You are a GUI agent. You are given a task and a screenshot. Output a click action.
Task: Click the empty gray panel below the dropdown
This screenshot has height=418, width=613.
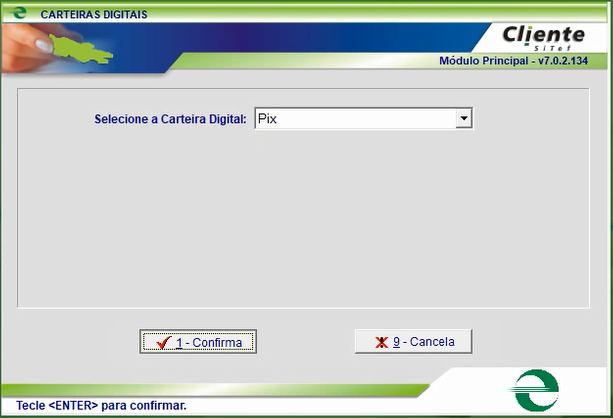coord(306,220)
